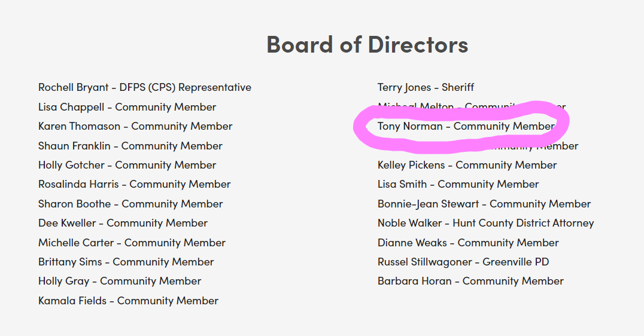Click Lisa Chappell's board listing
644x336 pixels.
tap(127, 107)
